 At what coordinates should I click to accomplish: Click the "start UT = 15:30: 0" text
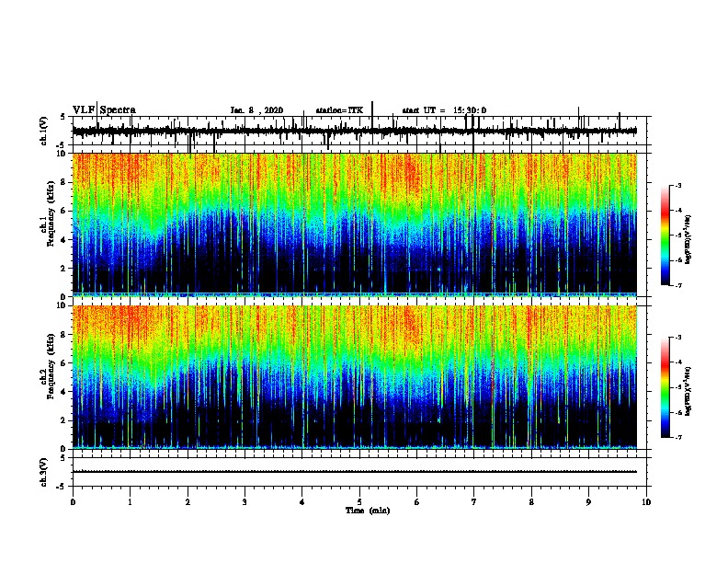click(x=444, y=110)
